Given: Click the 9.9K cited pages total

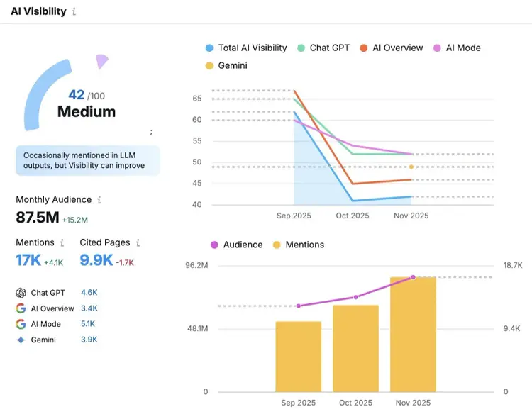Looking at the screenshot, I should pos(96,260).
